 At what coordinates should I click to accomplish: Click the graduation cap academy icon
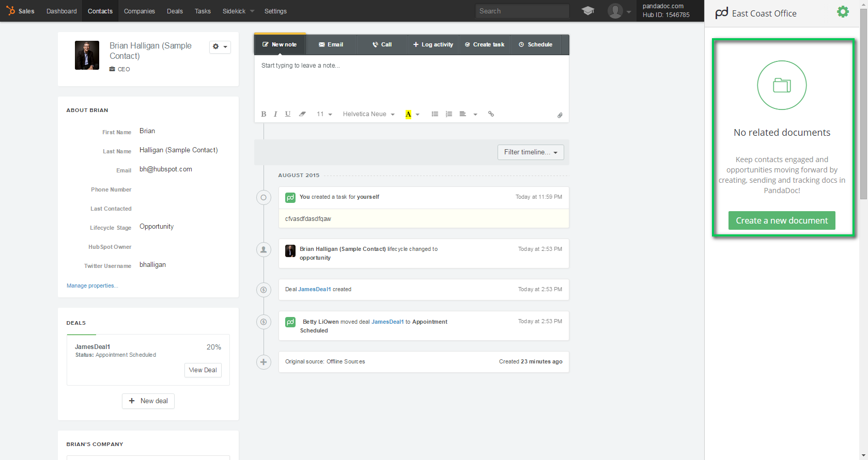587,11
